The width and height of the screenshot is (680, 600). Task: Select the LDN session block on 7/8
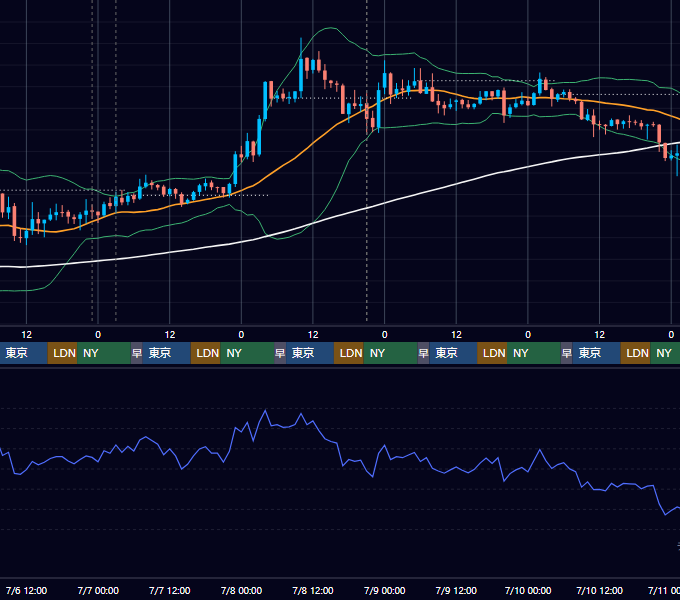[x=349, y=353]
